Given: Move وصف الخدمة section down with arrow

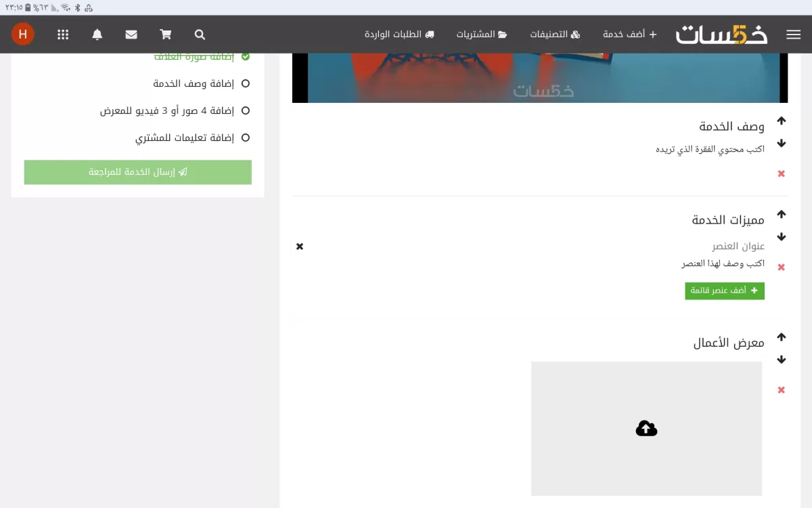Looking at the screenshot, I should pyautogui.click(x=782, y=144).
